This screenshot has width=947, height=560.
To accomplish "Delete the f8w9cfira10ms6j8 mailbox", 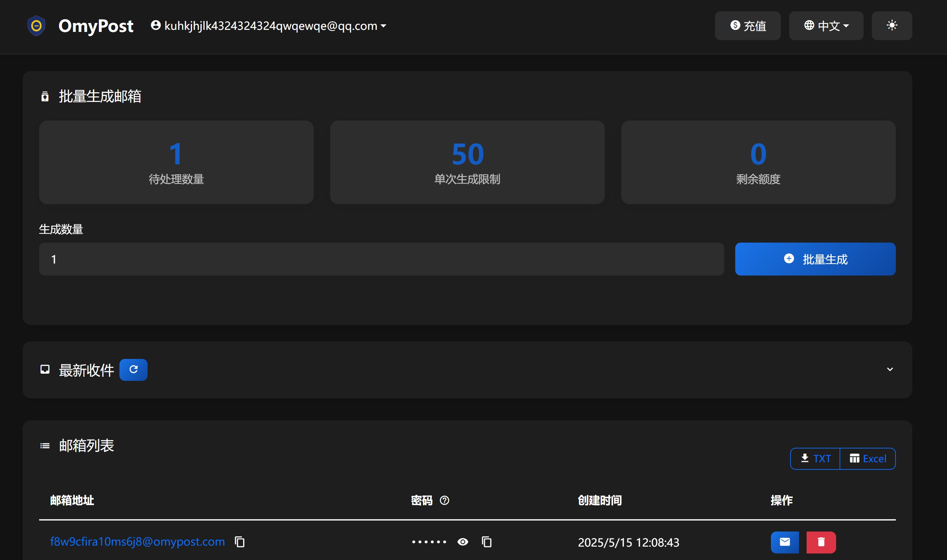I will click(x=821, y=542).
